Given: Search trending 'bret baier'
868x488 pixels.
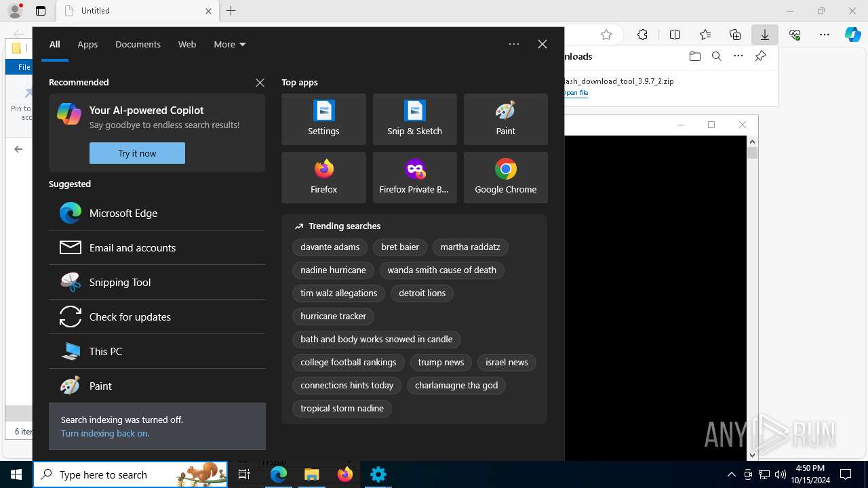Looking at the screenshot, I should [400, 247].
